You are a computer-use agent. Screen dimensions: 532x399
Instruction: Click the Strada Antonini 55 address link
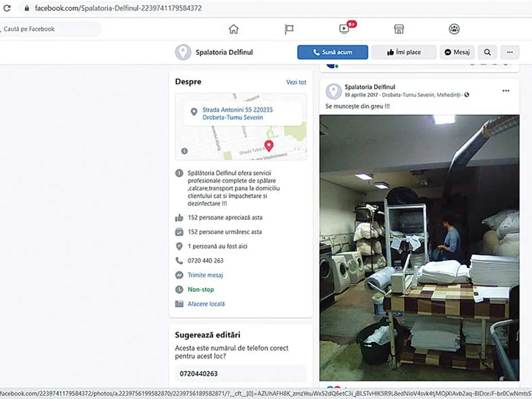click(237, 113)
